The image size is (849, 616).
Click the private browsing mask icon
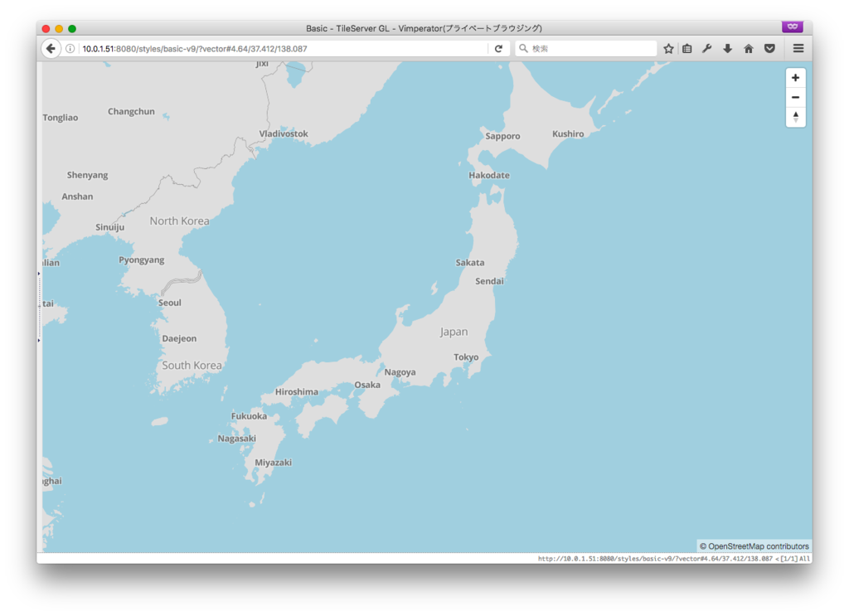pyautogui.click(x=792, y=27)
